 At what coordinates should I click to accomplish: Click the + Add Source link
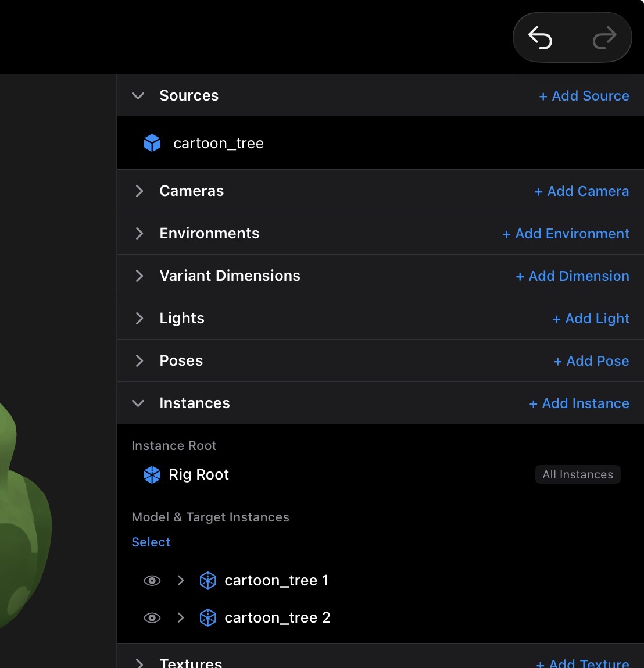(584, 96)
